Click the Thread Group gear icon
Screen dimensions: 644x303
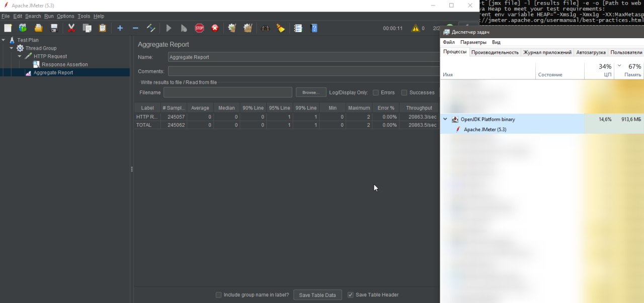tap(20, 48)
